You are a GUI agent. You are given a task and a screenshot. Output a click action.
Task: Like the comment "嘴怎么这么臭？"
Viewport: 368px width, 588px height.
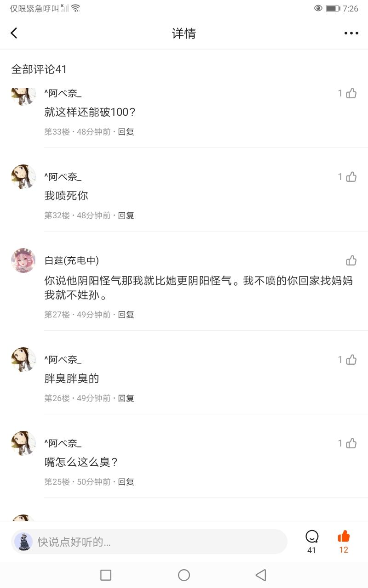[x=351, y=443]
